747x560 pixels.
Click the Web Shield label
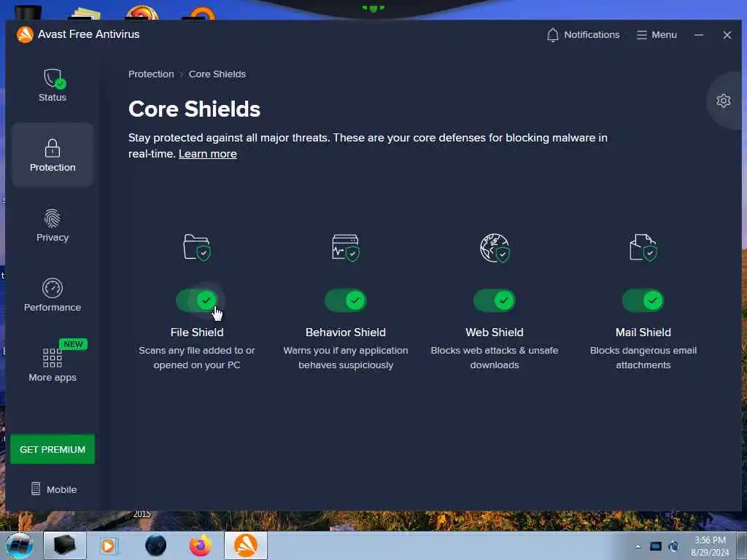coord(495,332)
